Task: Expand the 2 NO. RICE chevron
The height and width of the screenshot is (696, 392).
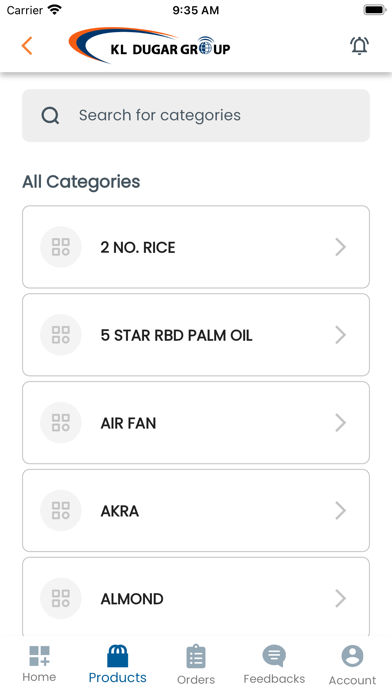Action: (341, 247)
